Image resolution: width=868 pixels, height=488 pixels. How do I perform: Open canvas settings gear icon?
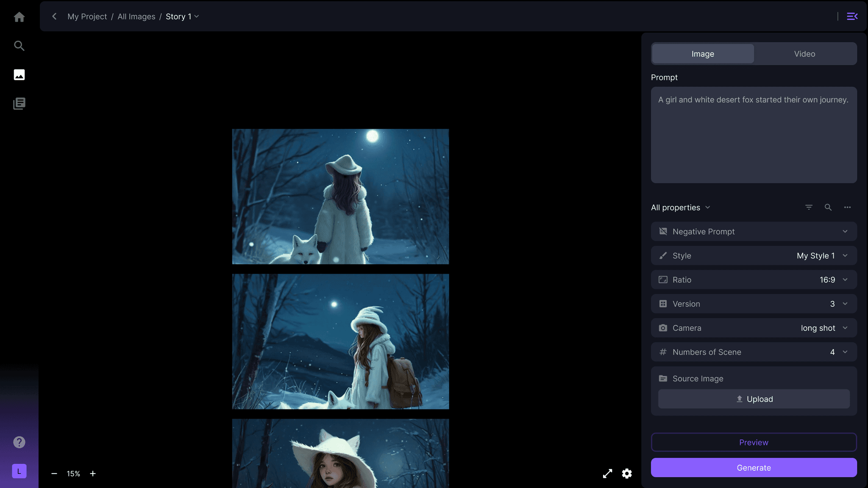click(x=627, y=474)
